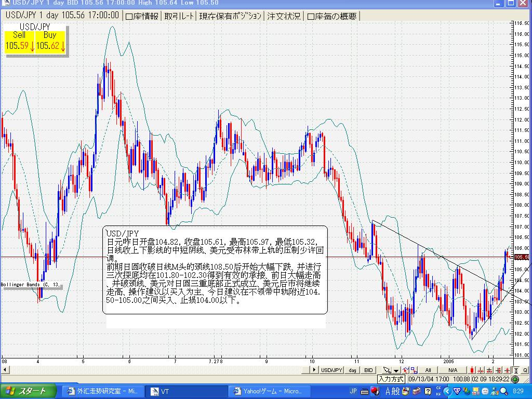The image size is (532, 399).
Task: Click the Buy 105.62 price button
Action: (50, 41)
